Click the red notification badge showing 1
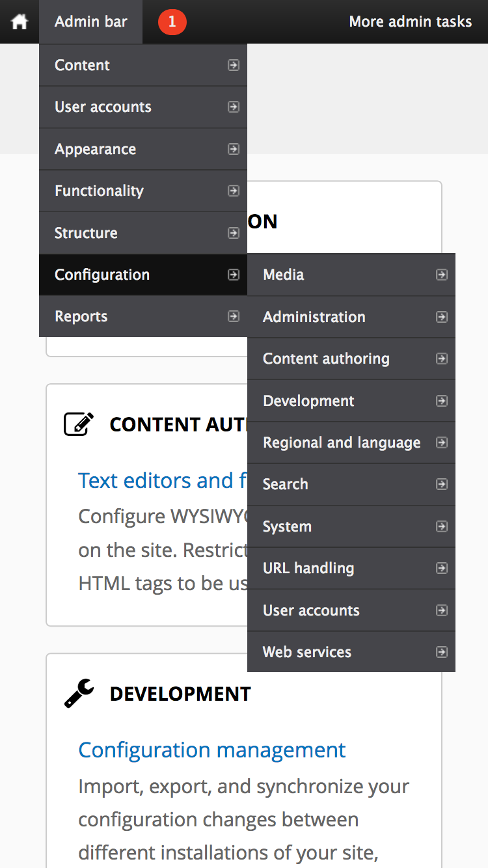The image size is (488, 868). tap(172, 21)
